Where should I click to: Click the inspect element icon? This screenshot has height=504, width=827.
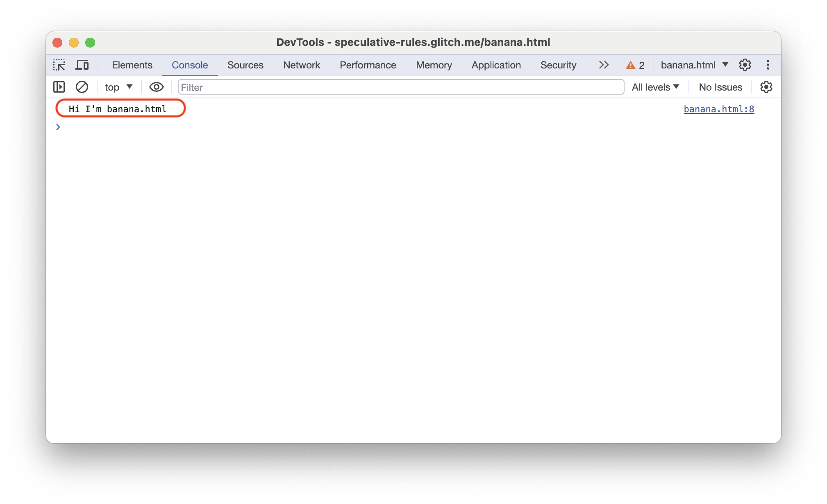[60, 65]
